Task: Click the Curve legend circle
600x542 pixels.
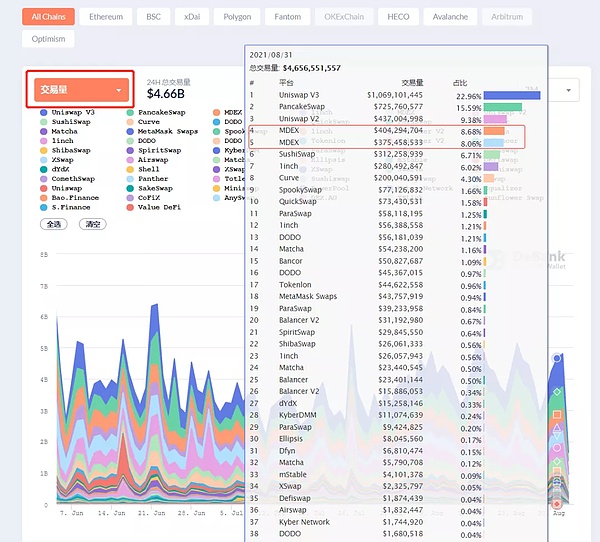Action: click(131, 122)
